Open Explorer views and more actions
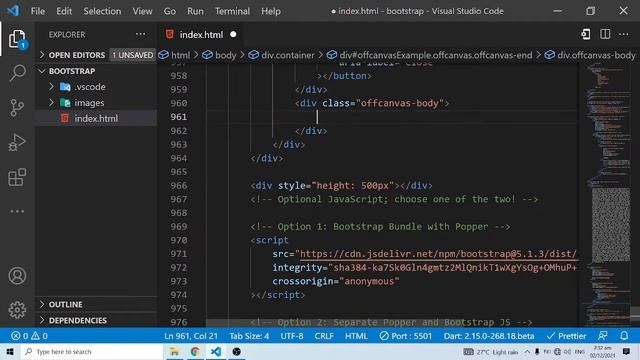Viewport: 640px width, 360px height. click(140, 34)
